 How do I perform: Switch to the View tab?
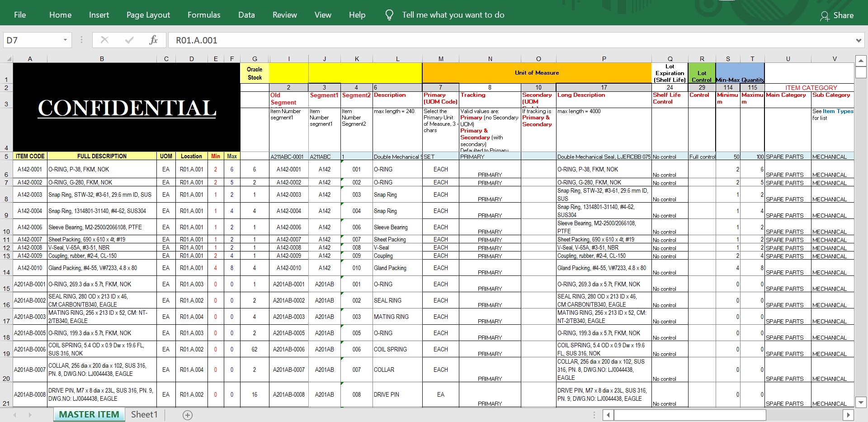click(323, 15)
